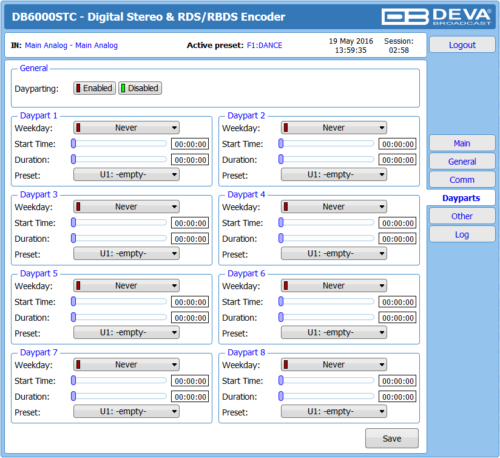Image resolution: width=500 pixels, height=458 pixels.
Task: Expand the Daypart 1 Preset dropdown
Action: (126, 175)
